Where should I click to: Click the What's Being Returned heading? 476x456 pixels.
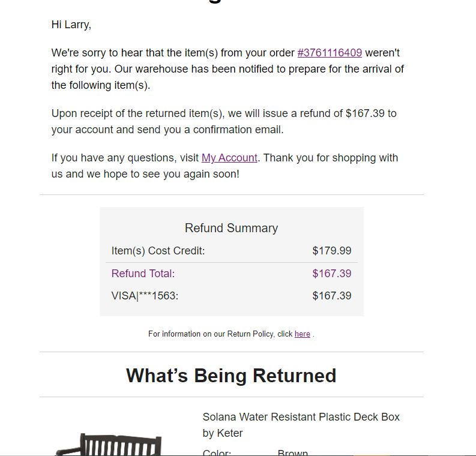coord(231,376)
